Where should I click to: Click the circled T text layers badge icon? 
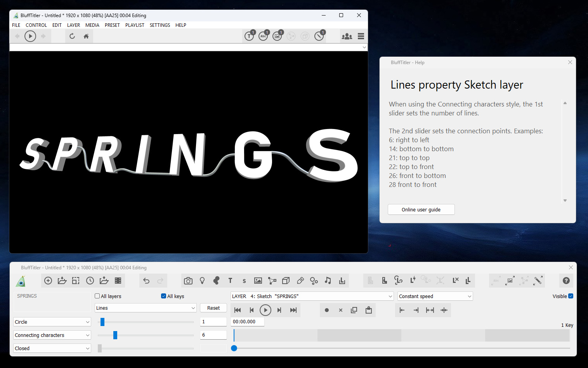click(250, 36)
